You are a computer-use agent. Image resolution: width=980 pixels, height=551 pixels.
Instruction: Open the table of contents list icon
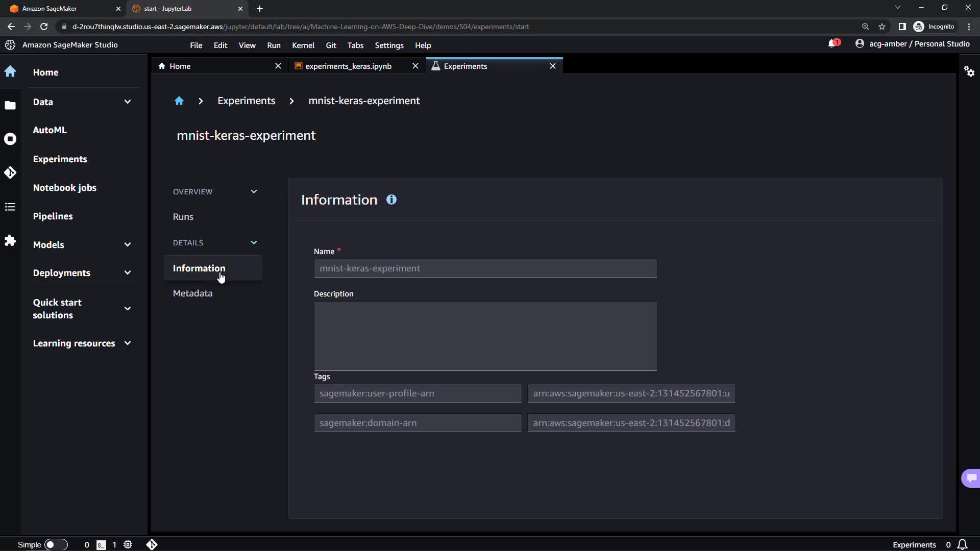pyautogui.click(x=10, y=207)
